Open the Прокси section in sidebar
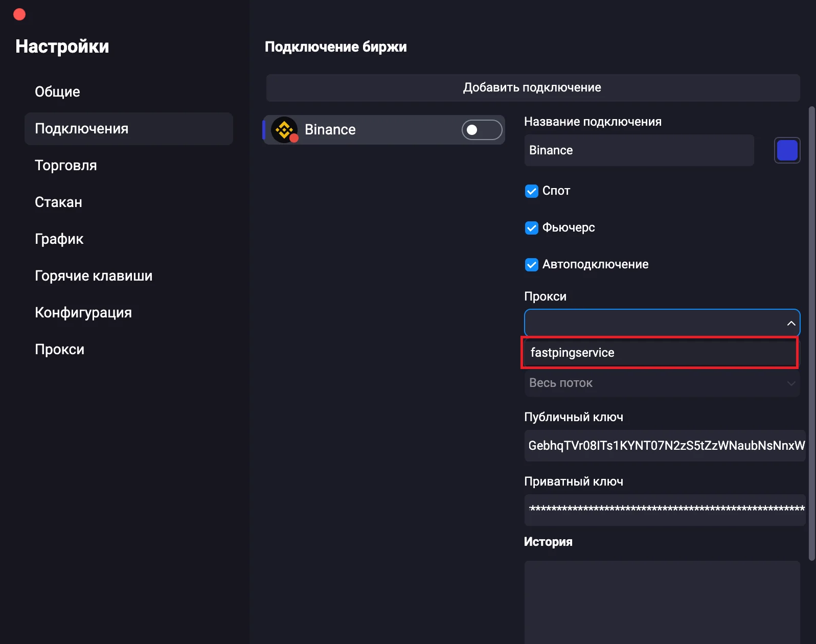Viewport: 816px width, 644px height. click(59, 350)
